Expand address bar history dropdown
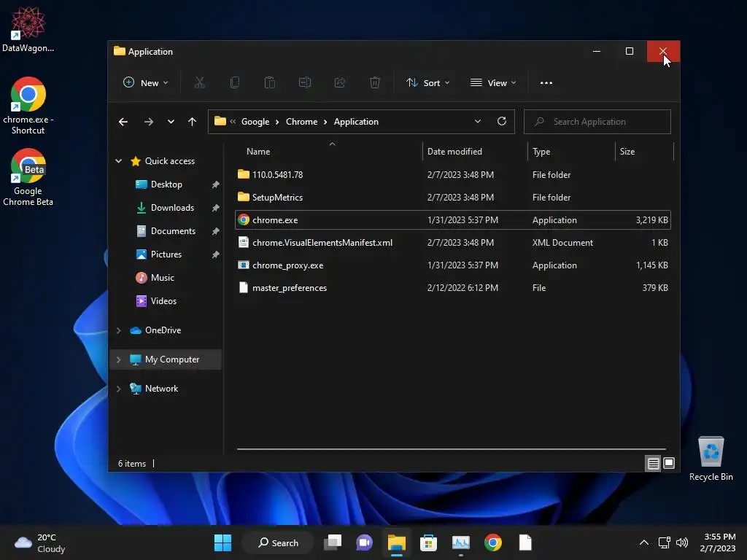The image size is (747, 560). click(x=477, y=122)
